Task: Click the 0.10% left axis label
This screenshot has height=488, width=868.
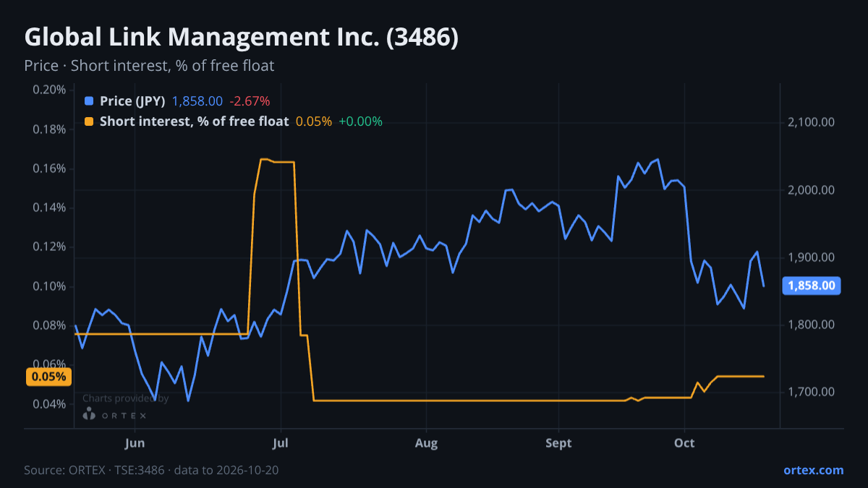Action: click(49, 286)
